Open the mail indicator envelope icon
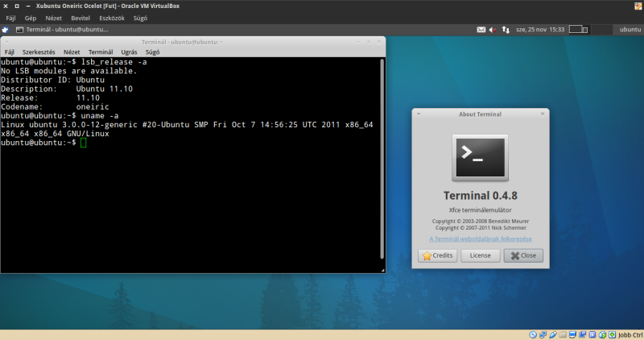 pyautogui.click(x=481, y=30)
